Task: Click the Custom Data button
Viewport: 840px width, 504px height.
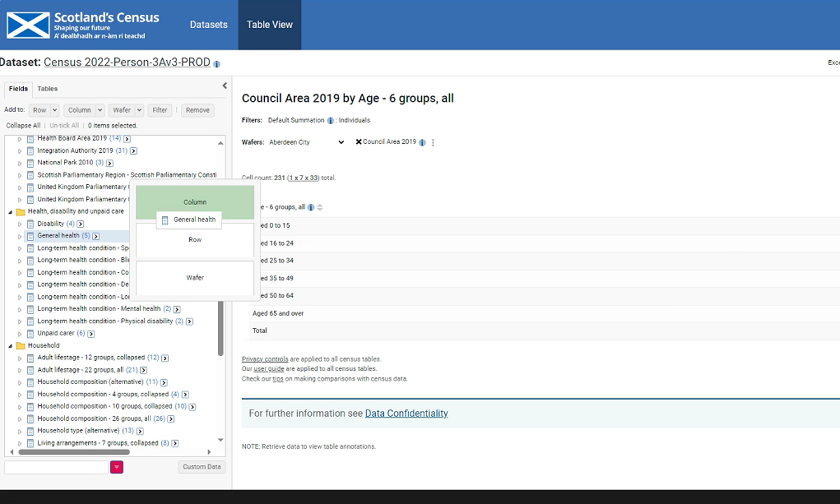Action: (201, 467)
